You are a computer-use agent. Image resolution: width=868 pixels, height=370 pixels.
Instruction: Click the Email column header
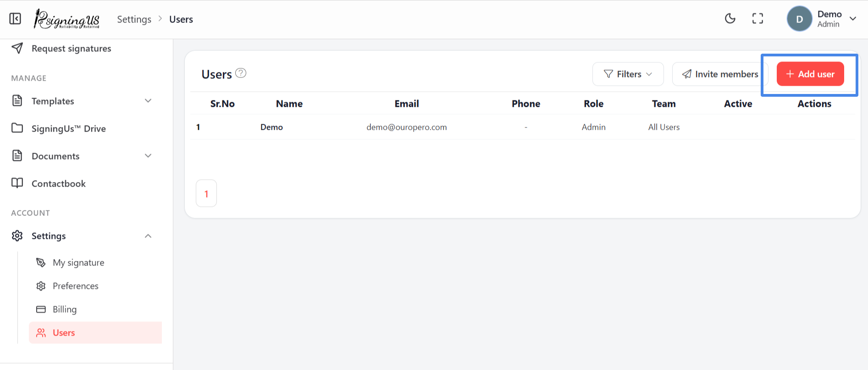407,104
